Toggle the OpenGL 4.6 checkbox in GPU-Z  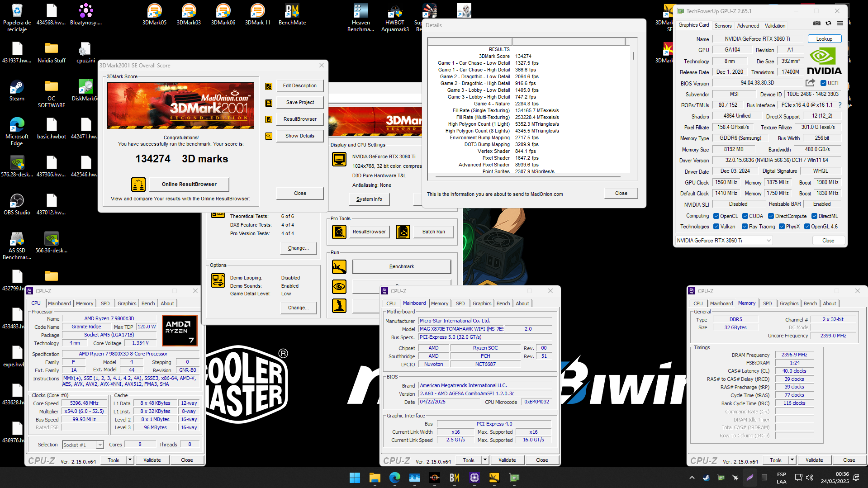tap(807, 227)
